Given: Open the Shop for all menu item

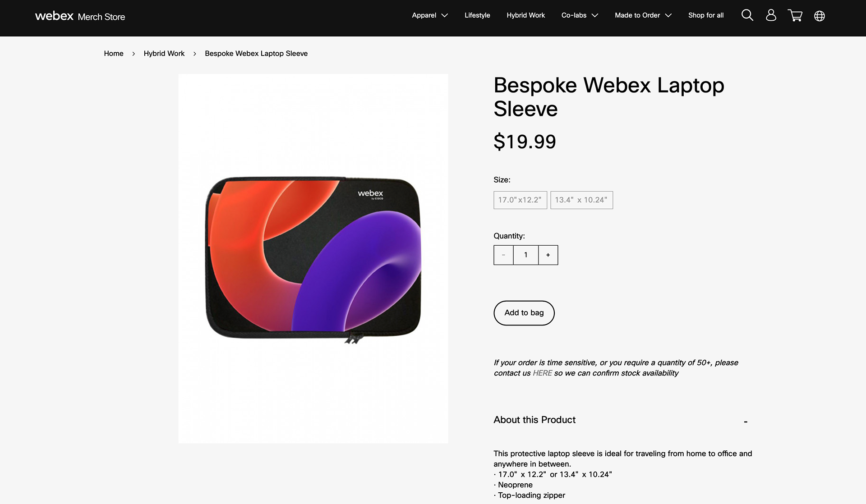Looking at the screenshot, I should pos(705,15).
